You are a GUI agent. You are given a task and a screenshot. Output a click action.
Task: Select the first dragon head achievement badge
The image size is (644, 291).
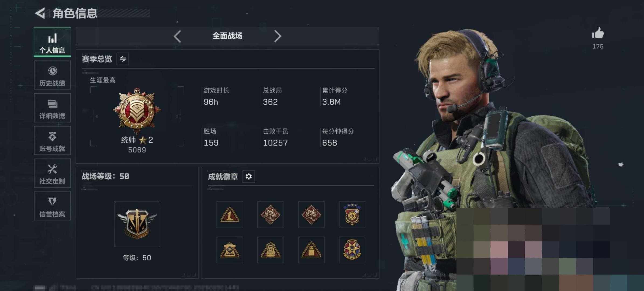(x=270, y=215)
